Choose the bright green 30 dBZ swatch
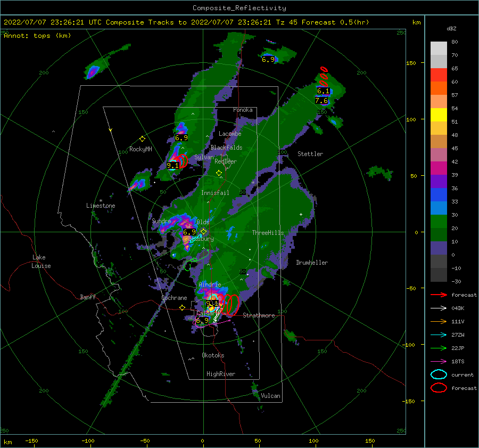479x448 pixels. point(439,221)
